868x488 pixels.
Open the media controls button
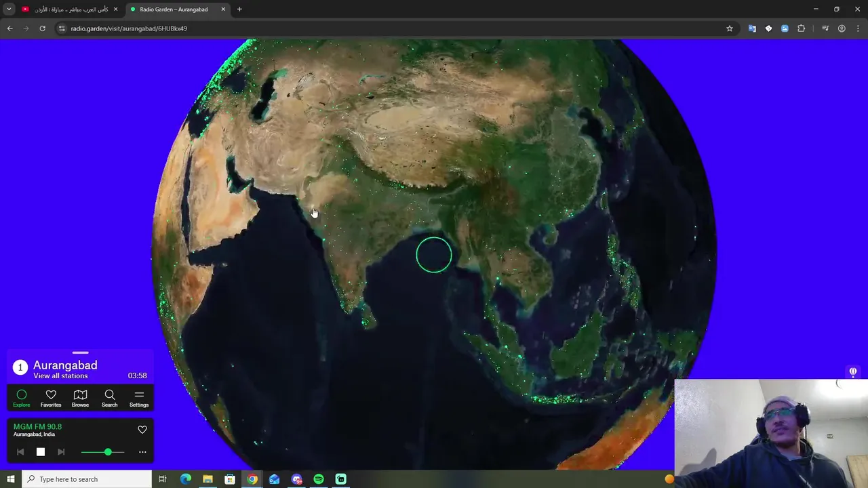[825, 28]
